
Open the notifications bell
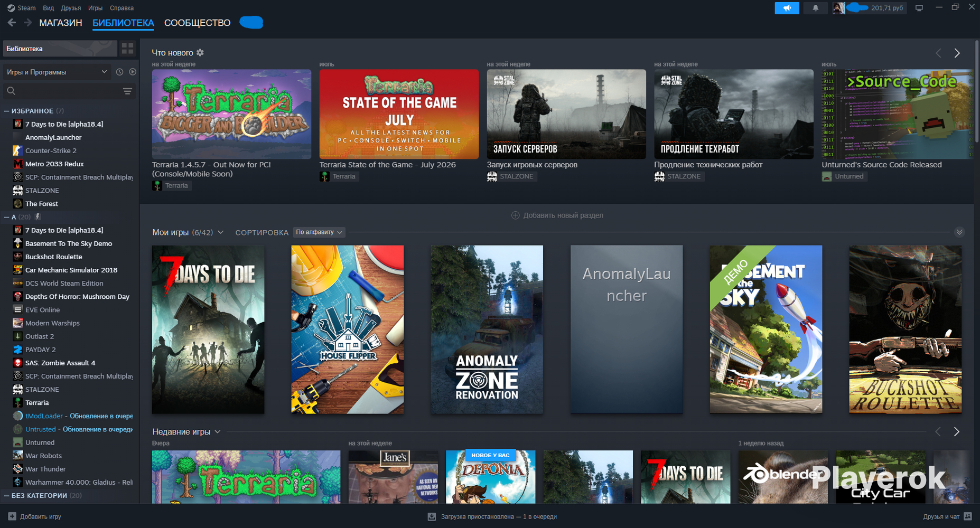point(815,8)
